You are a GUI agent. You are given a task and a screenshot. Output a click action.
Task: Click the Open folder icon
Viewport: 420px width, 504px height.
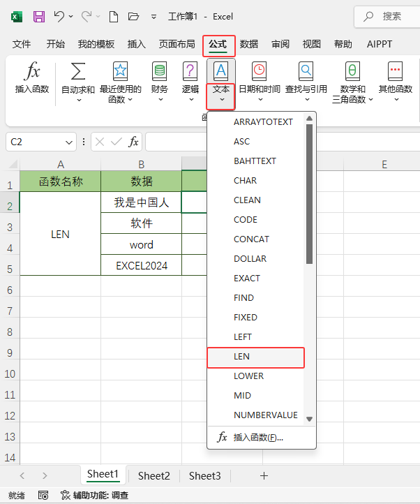click(x=133, y=16)
